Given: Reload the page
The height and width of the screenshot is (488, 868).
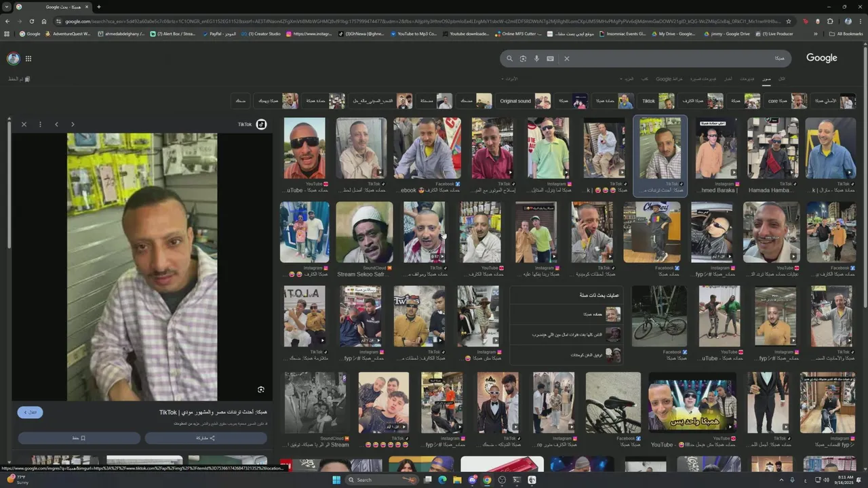Looking at the screenshot, I should (x=31, y=21).
